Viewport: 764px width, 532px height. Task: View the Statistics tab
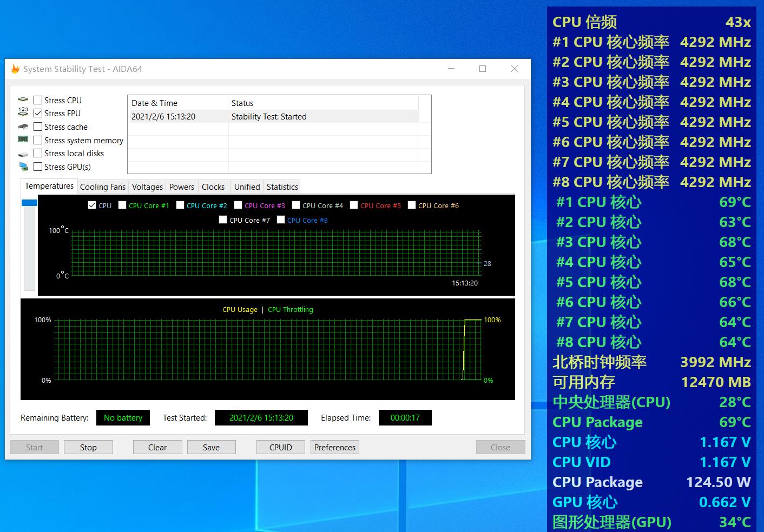pyautogui.click(x=281, y=187)
